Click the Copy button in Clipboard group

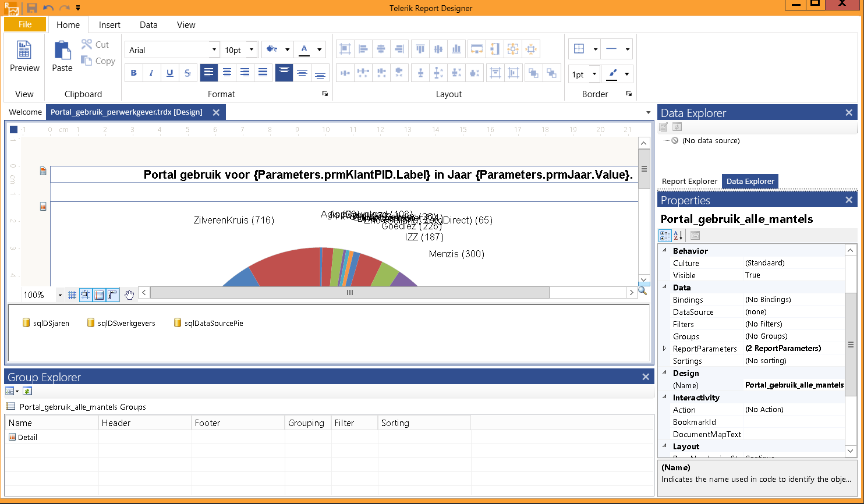(x=98, y=61)
